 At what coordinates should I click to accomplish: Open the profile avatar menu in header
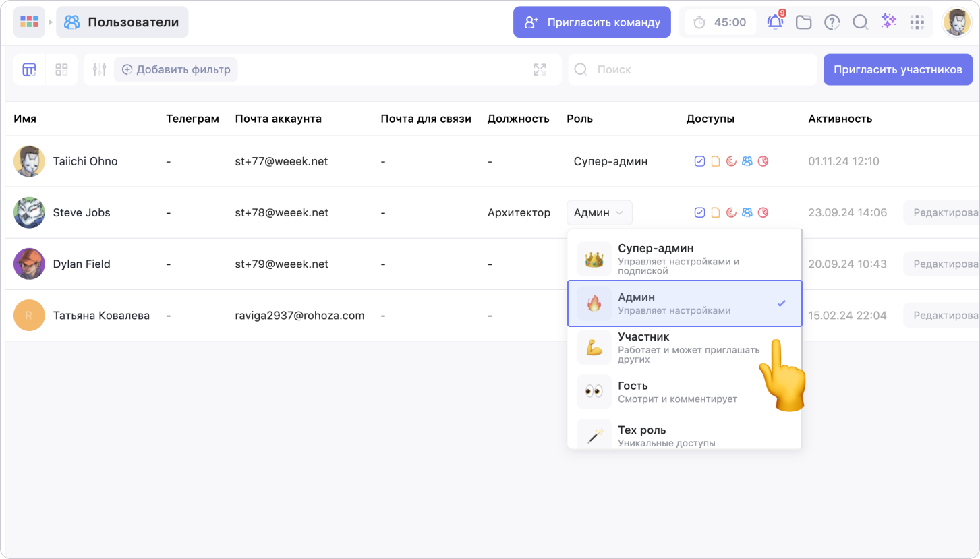[x=956, y=22]
